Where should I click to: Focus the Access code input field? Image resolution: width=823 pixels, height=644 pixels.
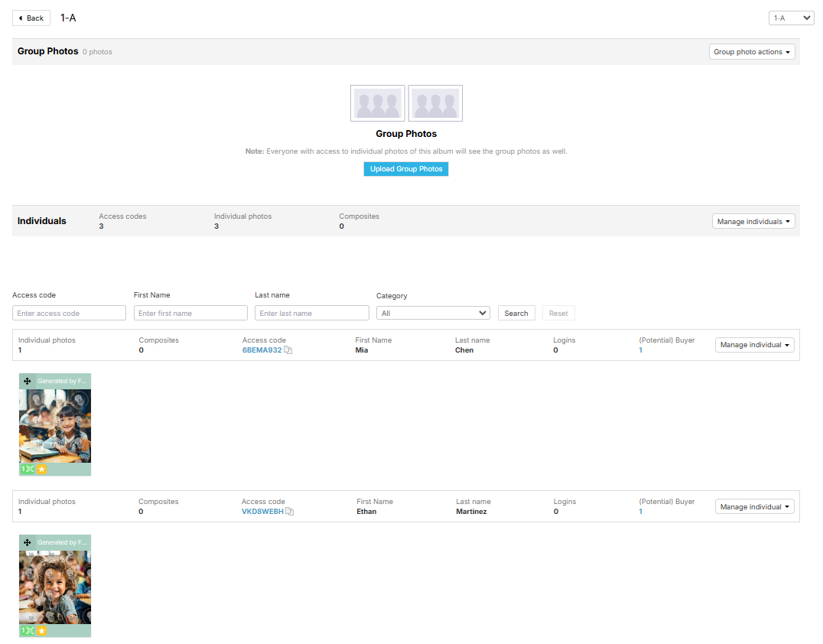70,314
